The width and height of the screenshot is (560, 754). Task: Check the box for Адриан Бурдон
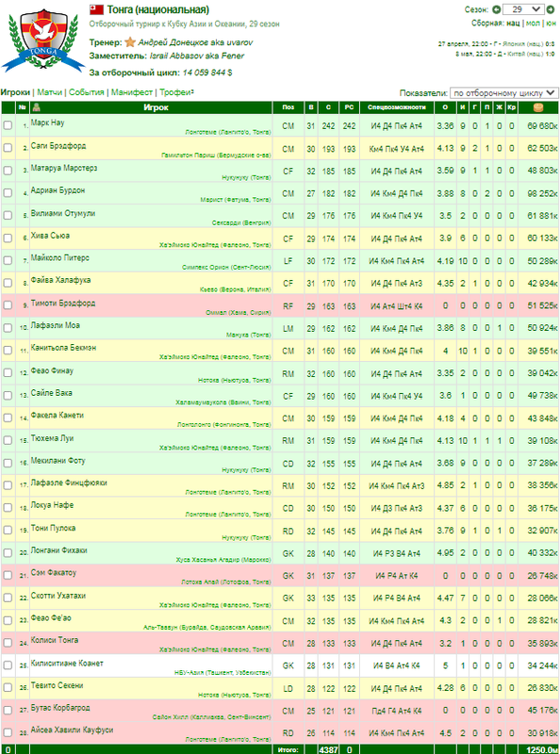click(8, 193)
